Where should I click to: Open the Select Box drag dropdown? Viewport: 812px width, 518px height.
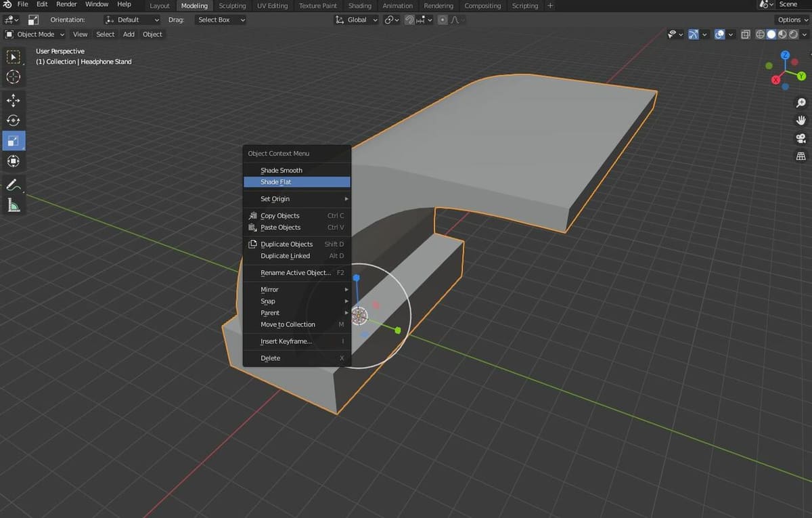click(220, 20)
